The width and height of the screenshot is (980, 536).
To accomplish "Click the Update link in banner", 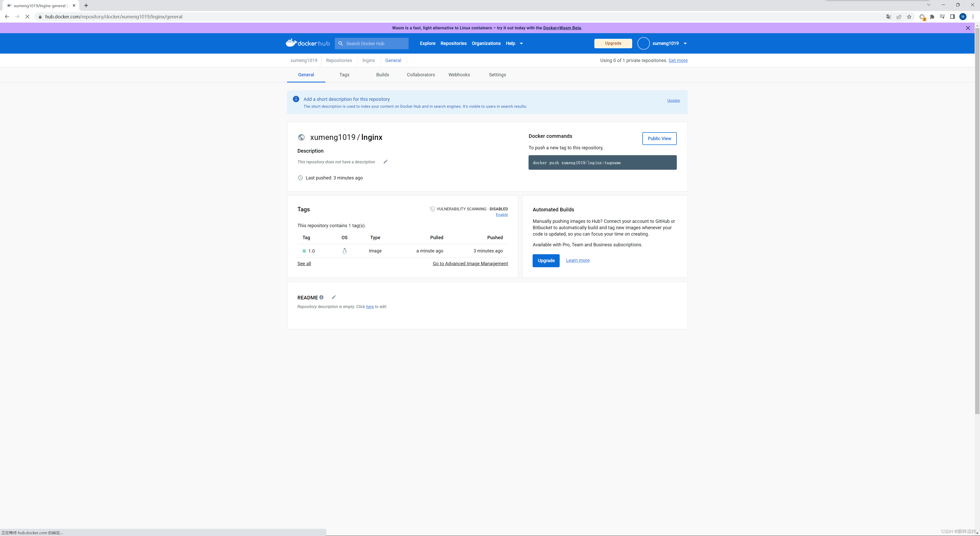I will (x=673, y=100).
